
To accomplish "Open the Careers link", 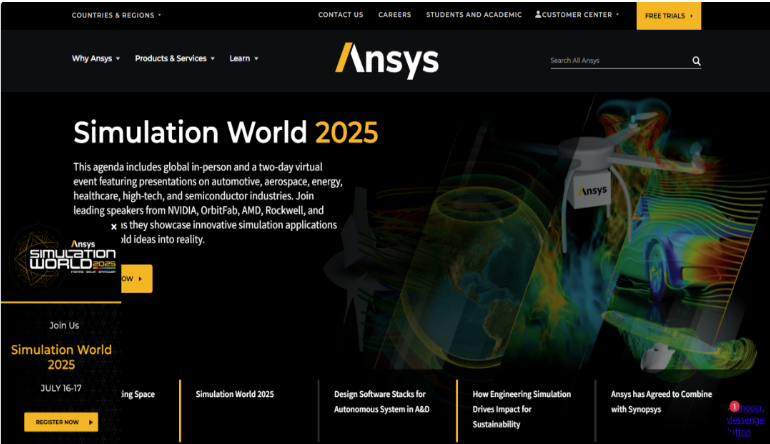I will tap(394, 15).
